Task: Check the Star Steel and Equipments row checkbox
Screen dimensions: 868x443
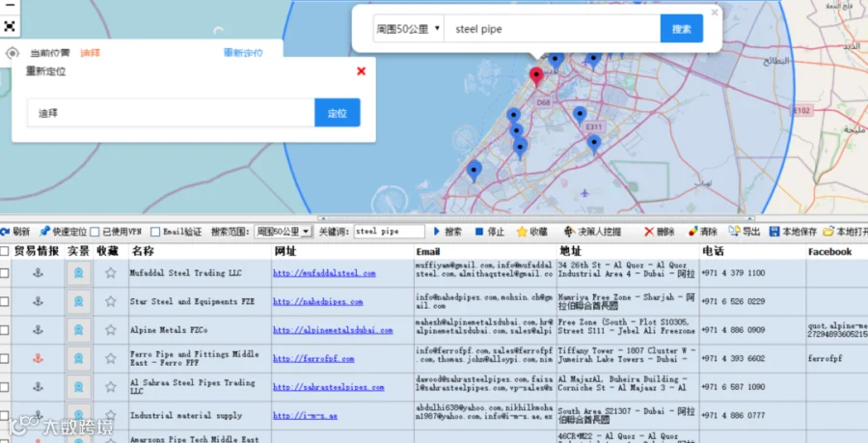Action: point(5,301)
